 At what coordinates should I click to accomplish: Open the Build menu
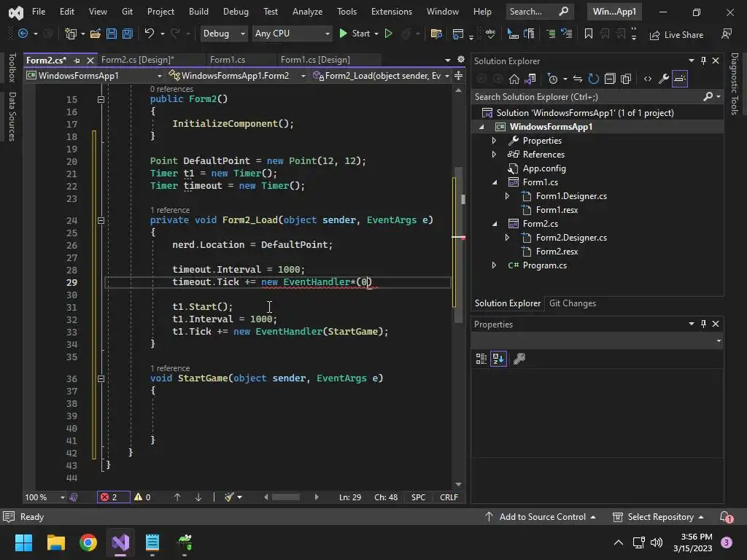[x=198, y=12]
